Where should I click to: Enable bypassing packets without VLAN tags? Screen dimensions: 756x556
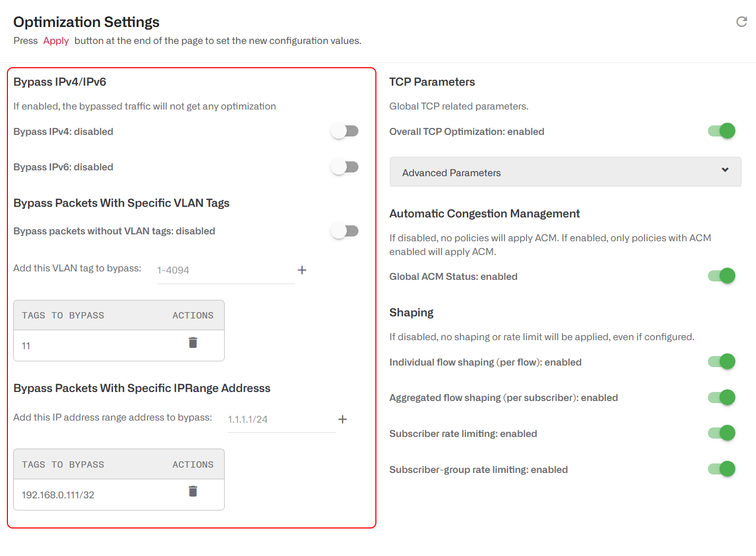point(345,231)
